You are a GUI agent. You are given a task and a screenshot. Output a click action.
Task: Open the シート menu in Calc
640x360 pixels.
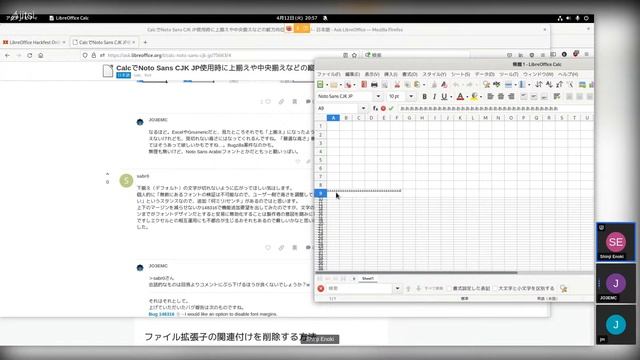point(460,74)
